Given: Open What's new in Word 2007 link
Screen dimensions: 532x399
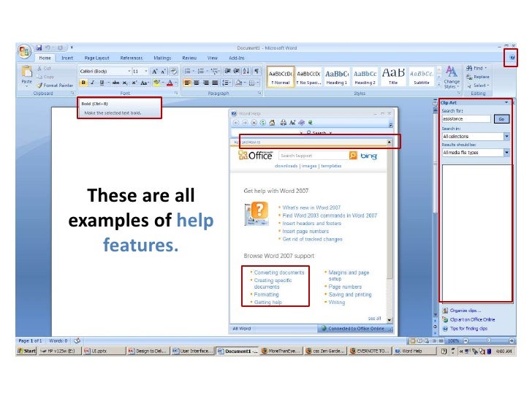Looking at the screenshot, I should point(311,208).
